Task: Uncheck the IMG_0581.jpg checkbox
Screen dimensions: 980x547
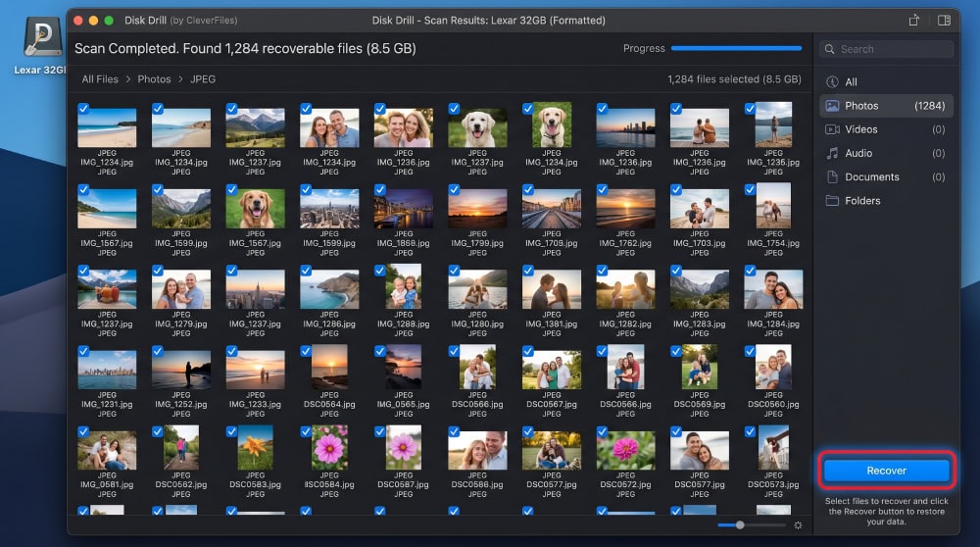Action: (83, 431)
